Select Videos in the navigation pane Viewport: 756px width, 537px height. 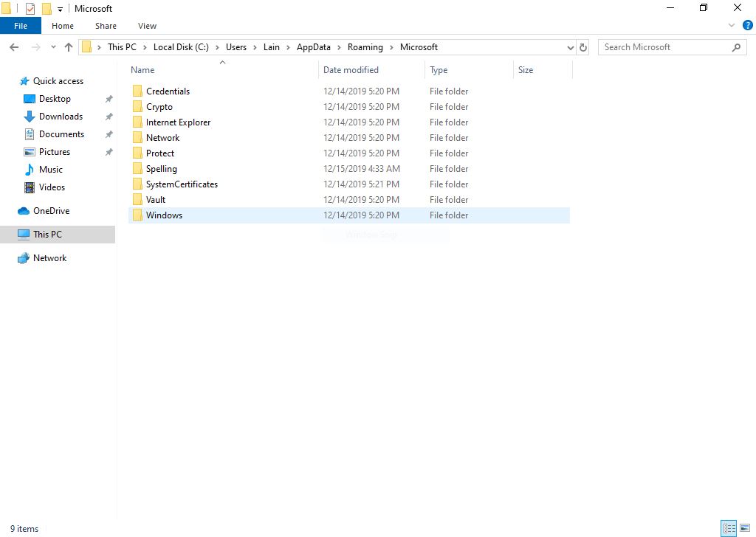tap(52, 187)
